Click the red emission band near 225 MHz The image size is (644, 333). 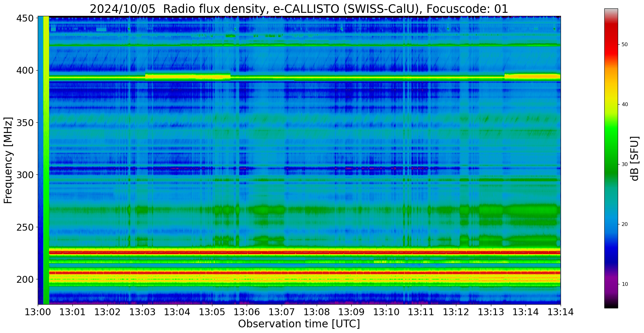click(305, 252)
